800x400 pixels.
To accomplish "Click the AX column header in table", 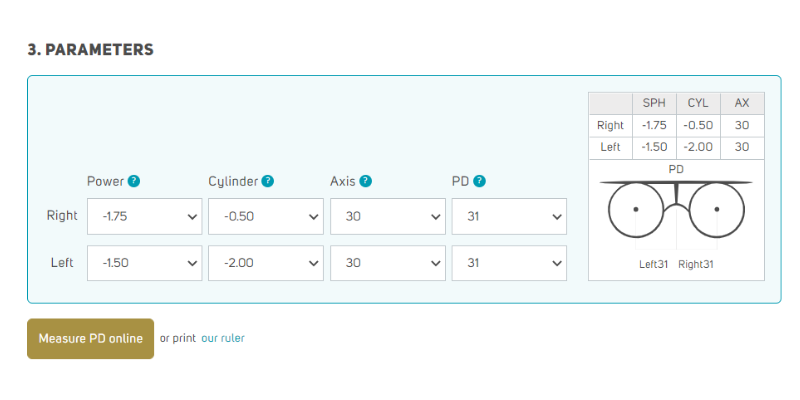I will (742, 104).
